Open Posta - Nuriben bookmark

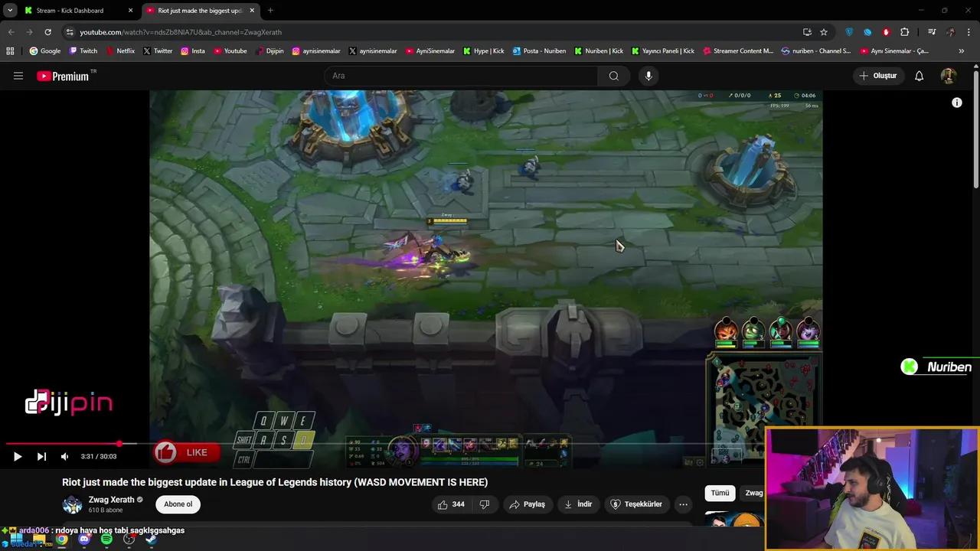point(539,51)
